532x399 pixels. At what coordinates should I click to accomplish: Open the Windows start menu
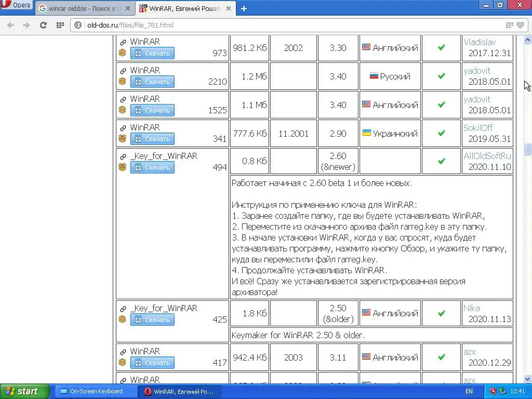(x=24, y=391)
